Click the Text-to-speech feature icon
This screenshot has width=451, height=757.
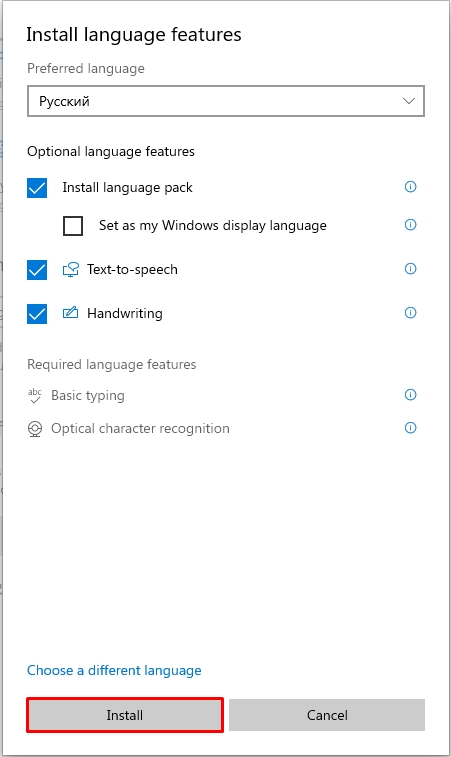tap(70, 269)
